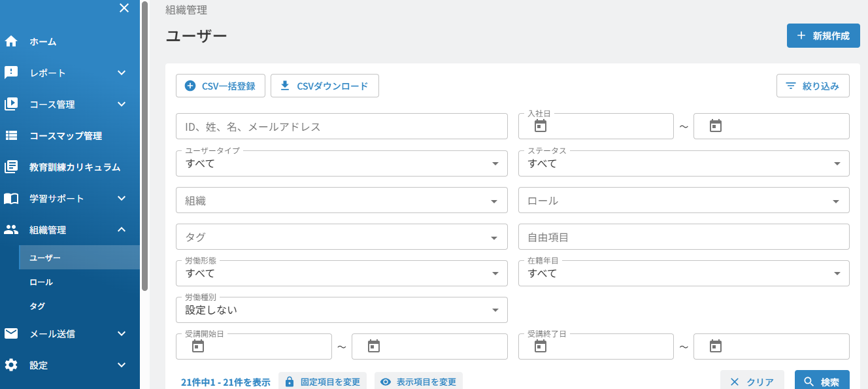Close the sidebar with the X icon
The image size is (868, 389).
[124, 8]
